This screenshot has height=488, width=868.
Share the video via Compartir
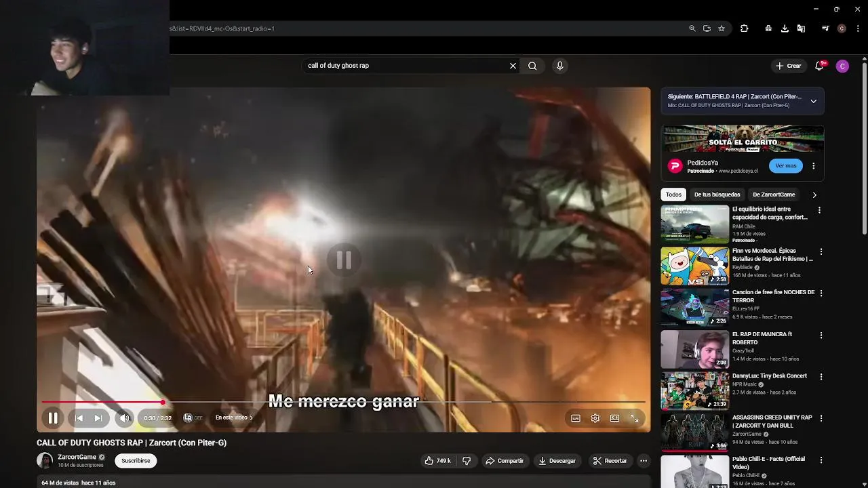click(x=505, y=461)
